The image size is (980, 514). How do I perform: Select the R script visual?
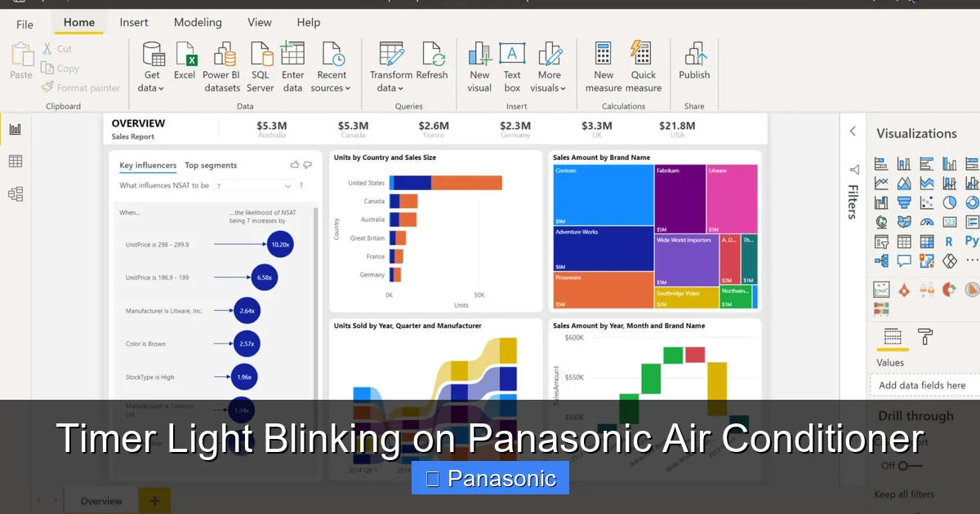(x=949, y=241)
